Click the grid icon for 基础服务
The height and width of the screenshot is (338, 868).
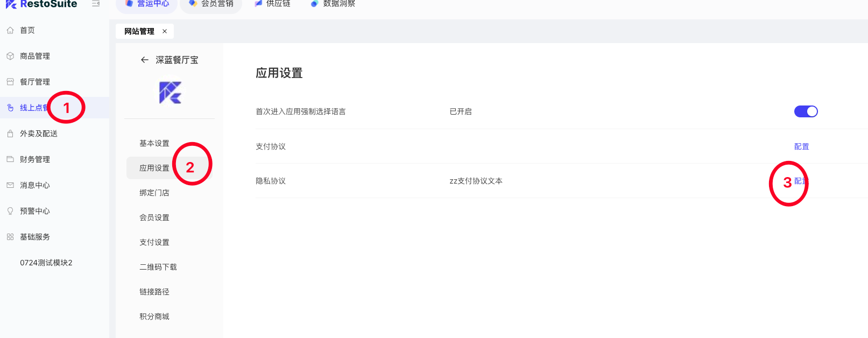10,237
